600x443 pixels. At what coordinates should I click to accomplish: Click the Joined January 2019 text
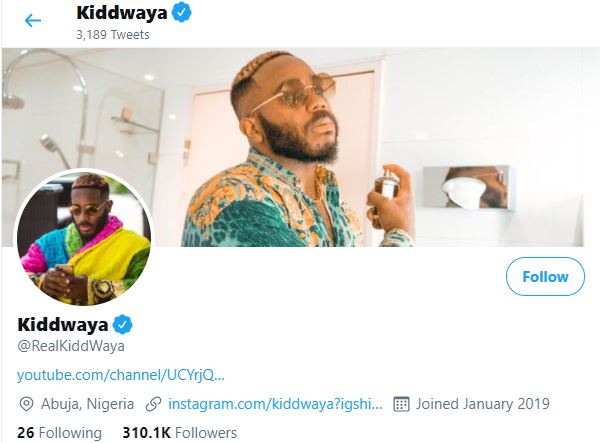click(484, 404)
